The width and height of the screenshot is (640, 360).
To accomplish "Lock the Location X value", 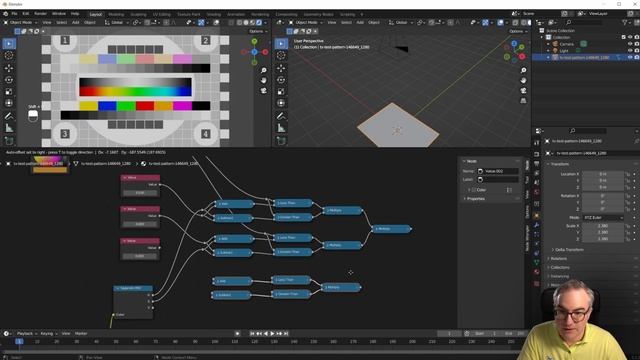I will (628, 174).
